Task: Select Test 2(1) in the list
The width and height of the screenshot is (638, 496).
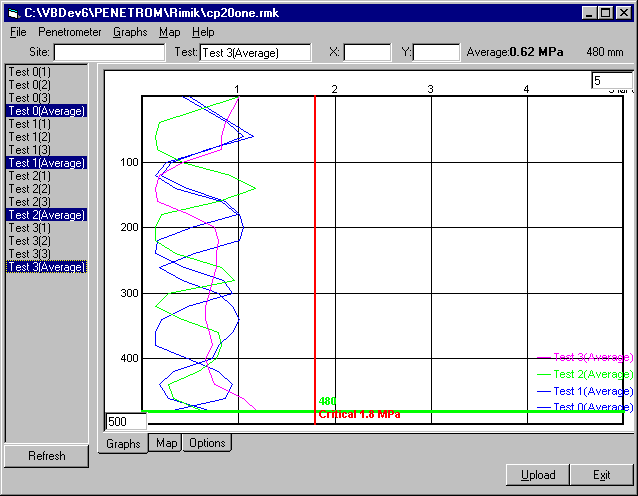Action: pos(46,176)
